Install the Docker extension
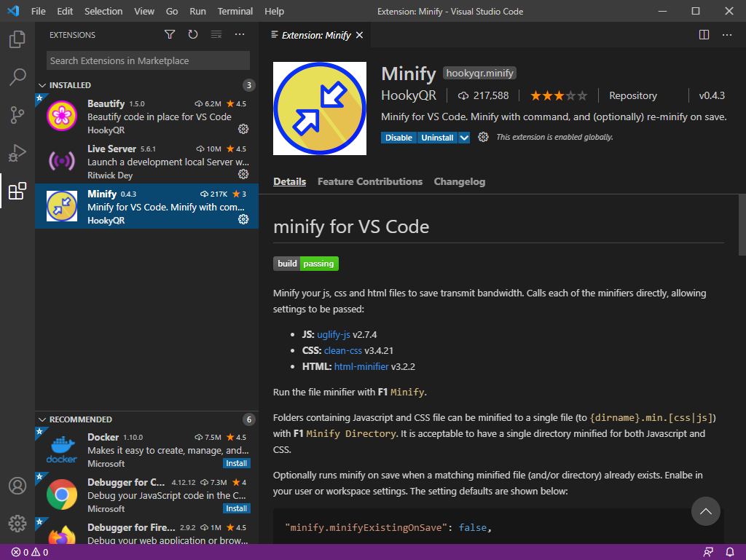 coord(237,463)
